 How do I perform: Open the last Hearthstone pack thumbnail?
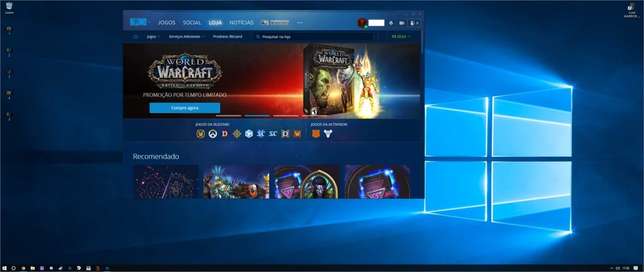click(x=377, y=182)
